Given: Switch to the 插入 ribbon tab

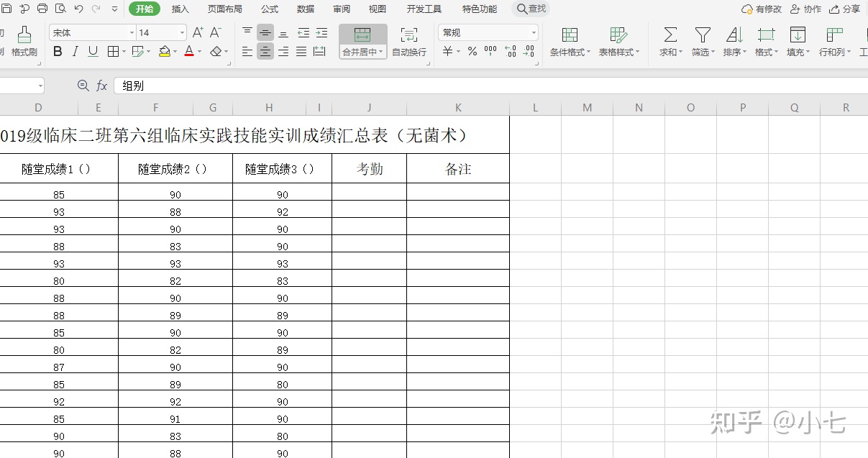Looking at the screenshot, I should [x=180, y=9].
